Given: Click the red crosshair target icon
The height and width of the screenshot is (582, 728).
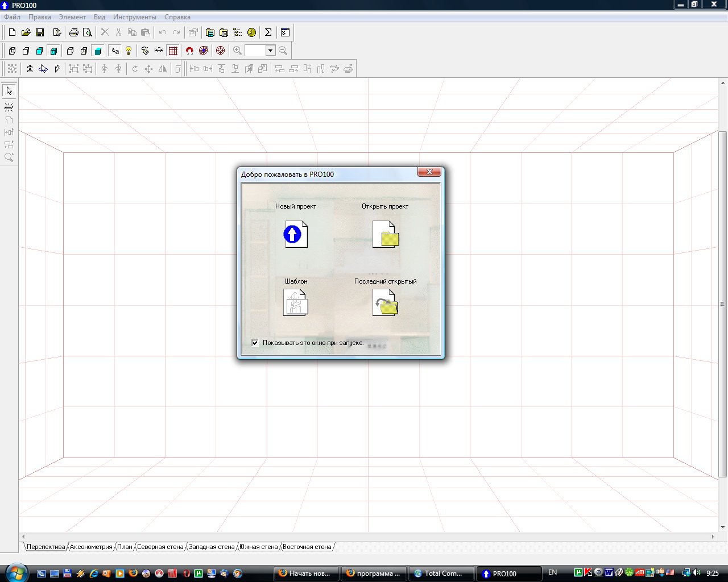Looking at the screenshot, I should click(221, 51).
